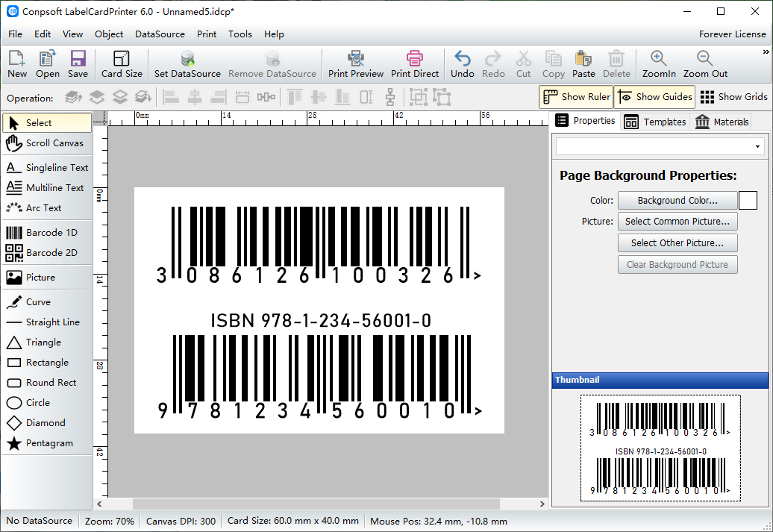Open the File menu
The height and width of the screenshot is (532, 773).
(x=15, y=34)
